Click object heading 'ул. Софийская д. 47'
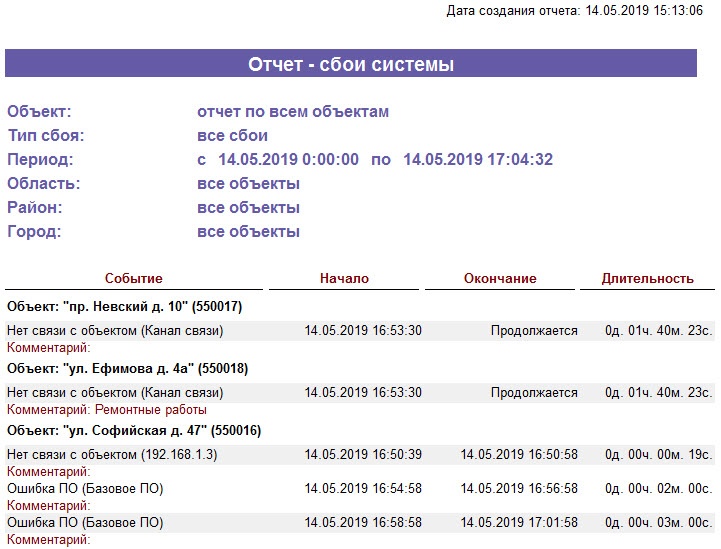The height and width of the screenshot is (549, 721). click(x=134, y=430)
